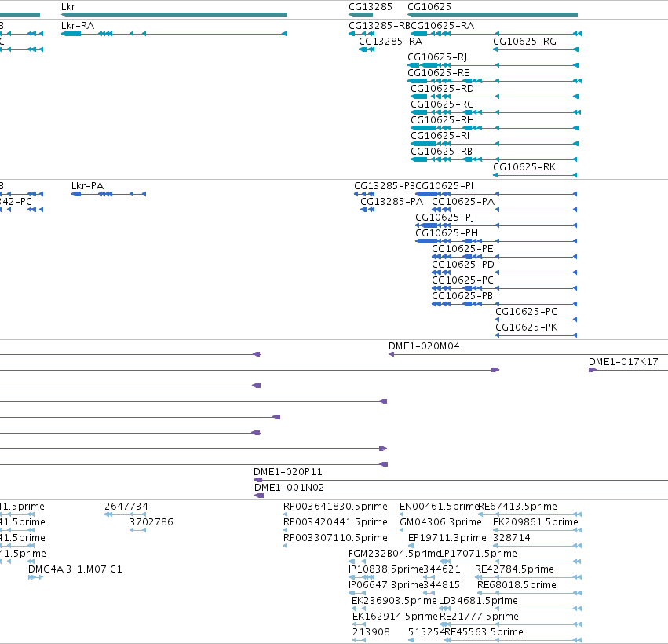
Task: Select the LD34681.5prime EST label
Action: [478, 601]
